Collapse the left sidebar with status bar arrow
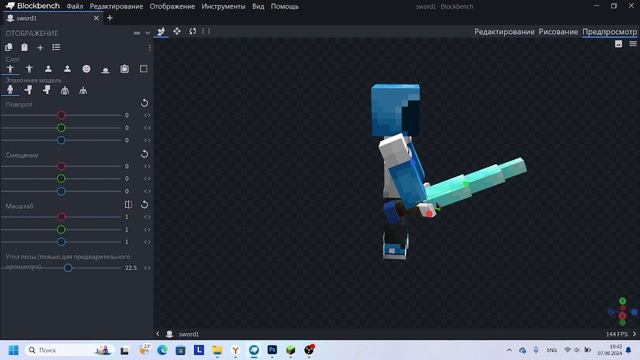 (158, 334)
